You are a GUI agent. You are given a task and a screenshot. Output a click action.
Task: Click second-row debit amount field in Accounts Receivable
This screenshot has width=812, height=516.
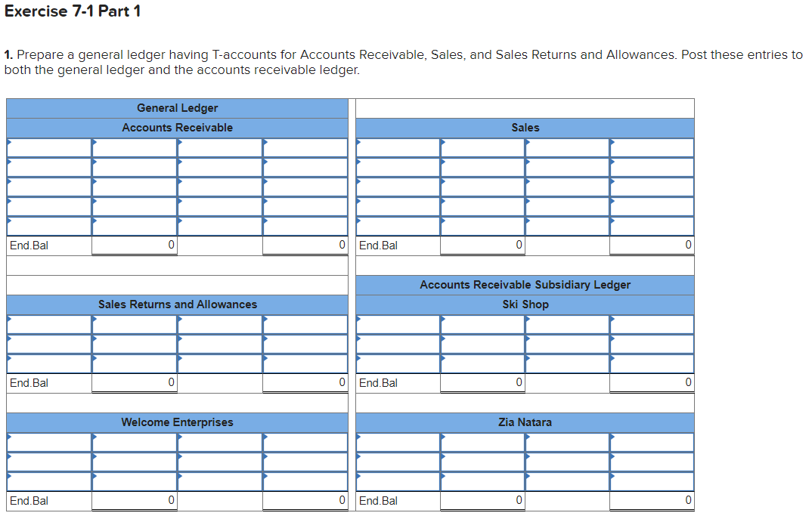coord(135,168)
